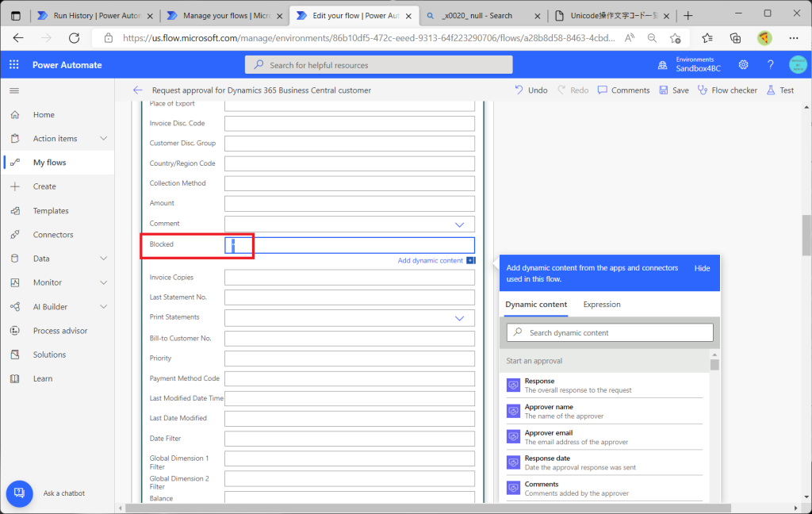
Task: Open the Comment field dropdown
Action: (x=459, y=224)
